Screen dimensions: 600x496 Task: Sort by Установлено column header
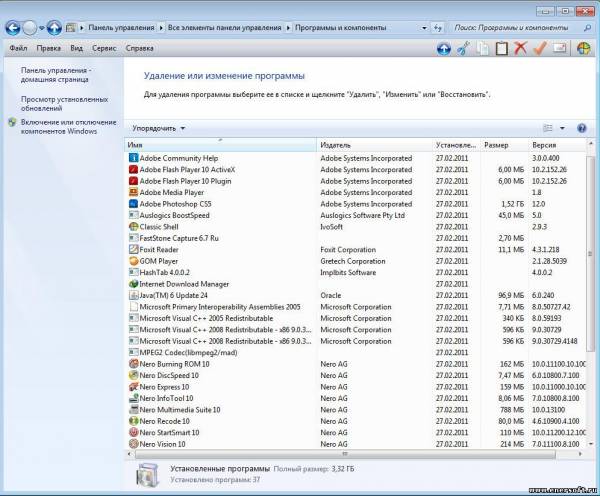click(x=457, y=145)
